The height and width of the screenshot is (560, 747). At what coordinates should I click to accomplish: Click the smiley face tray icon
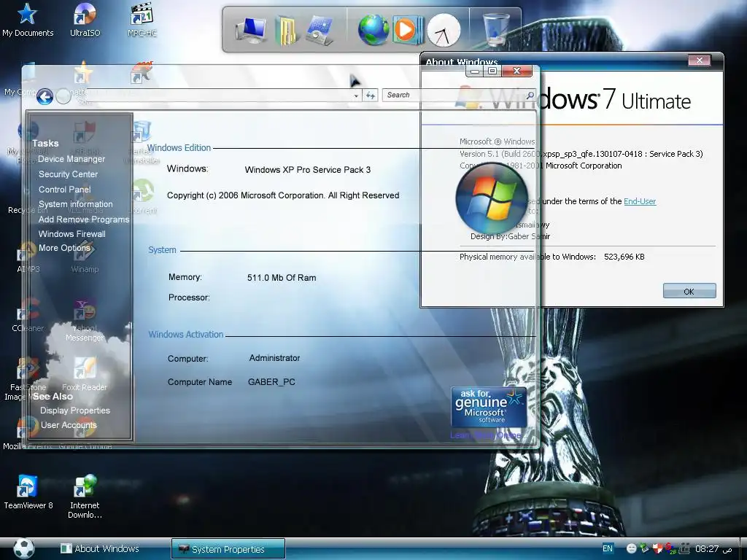(631, 549)
